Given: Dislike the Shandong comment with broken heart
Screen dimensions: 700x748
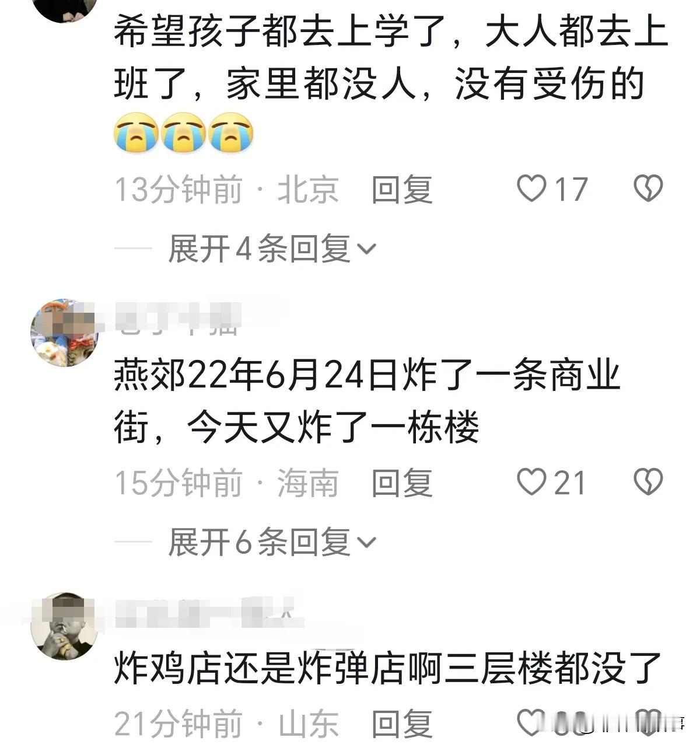Looking at the screenshot, I should pyautogui.click(x=648, y=722).
